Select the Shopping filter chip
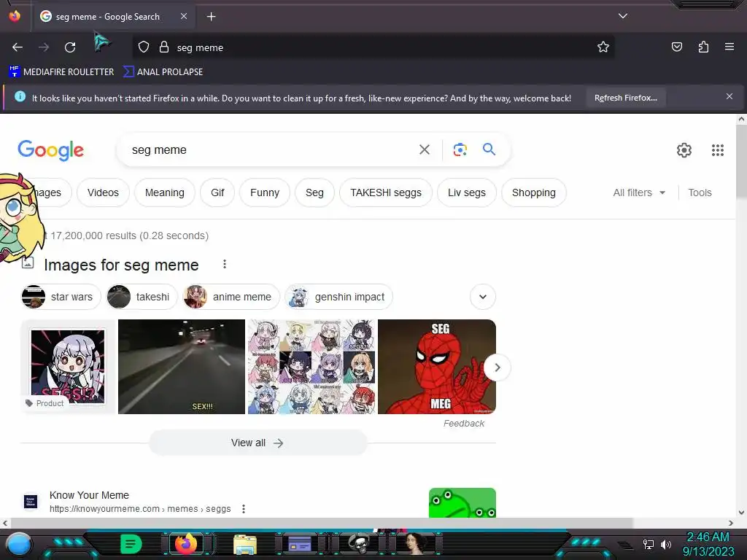 tap(533, 192)
